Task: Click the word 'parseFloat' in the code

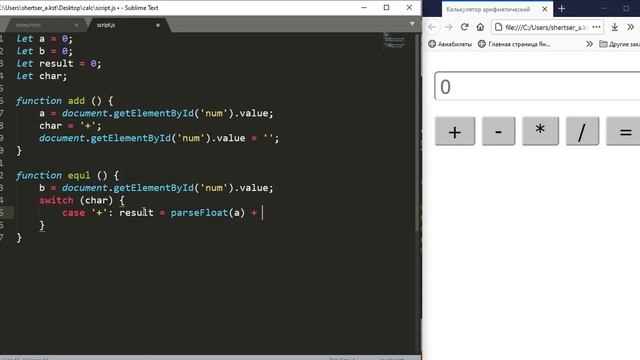Action: [x=200, y=213]
